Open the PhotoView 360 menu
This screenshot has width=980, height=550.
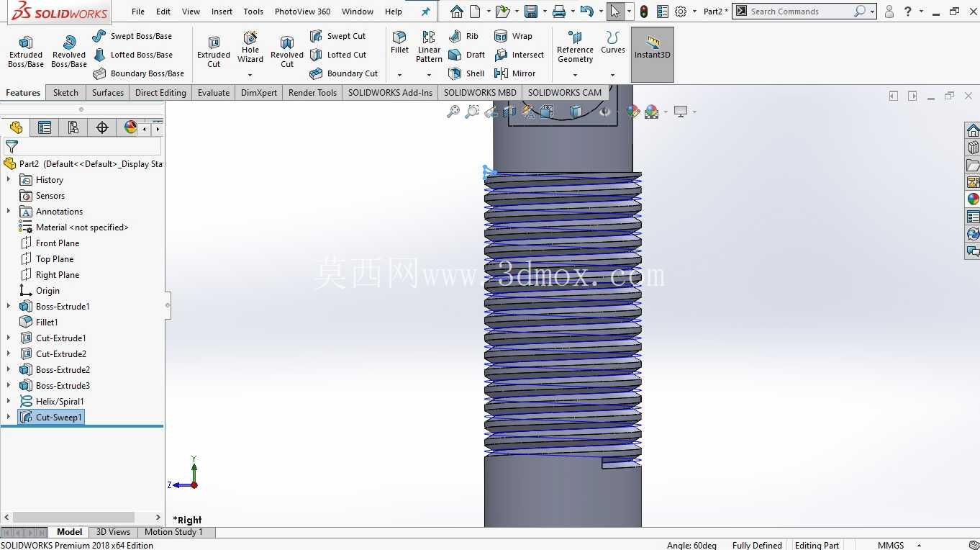coord(302,12)
